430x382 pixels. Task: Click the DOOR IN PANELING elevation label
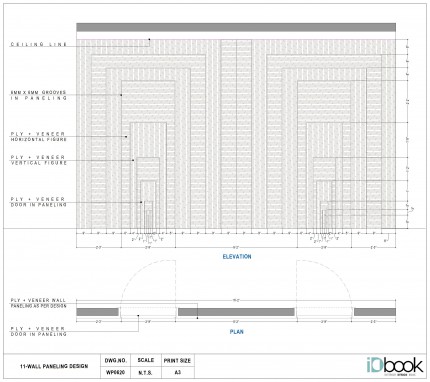(39, 202)
